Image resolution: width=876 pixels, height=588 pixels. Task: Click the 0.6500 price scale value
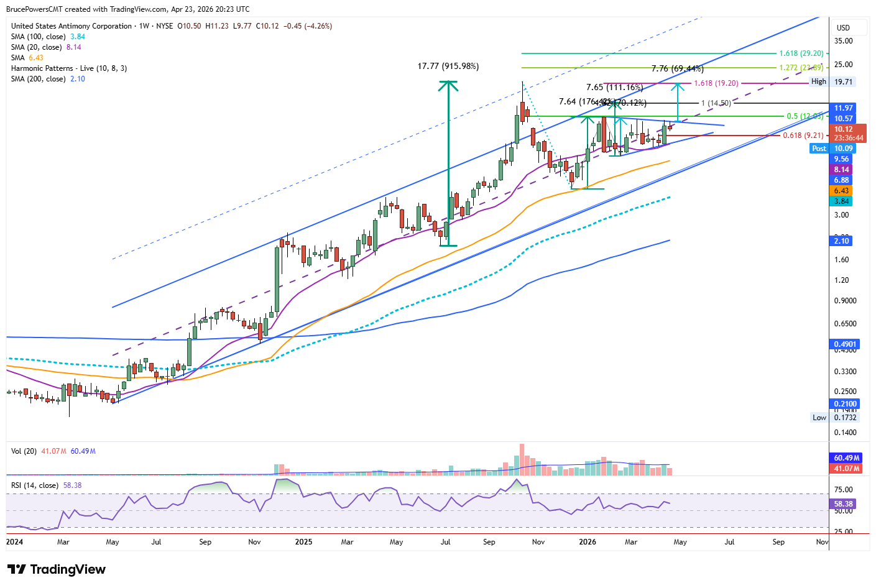click(x=846, y=324)
